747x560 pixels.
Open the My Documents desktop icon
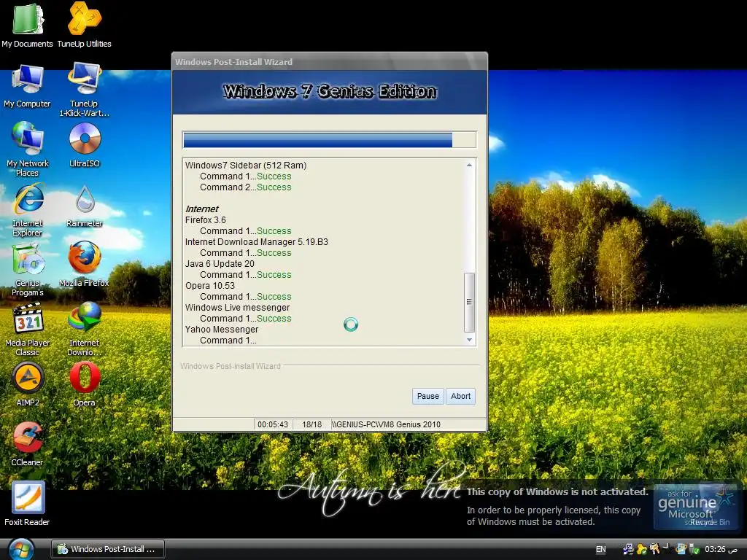(27, 26)
